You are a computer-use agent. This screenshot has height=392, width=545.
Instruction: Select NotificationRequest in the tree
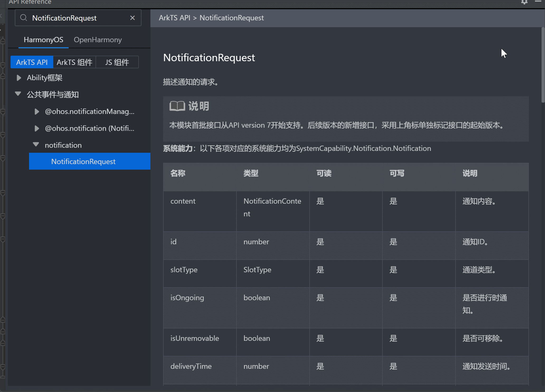90,161
